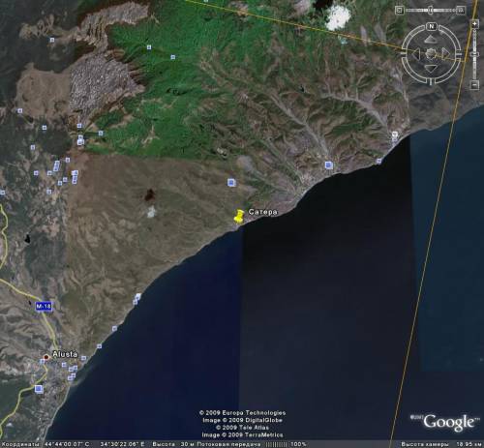Screen dimensions: 484x448
Task: Click the vertical zoom slider handle
Action: [x=474, y=54]
